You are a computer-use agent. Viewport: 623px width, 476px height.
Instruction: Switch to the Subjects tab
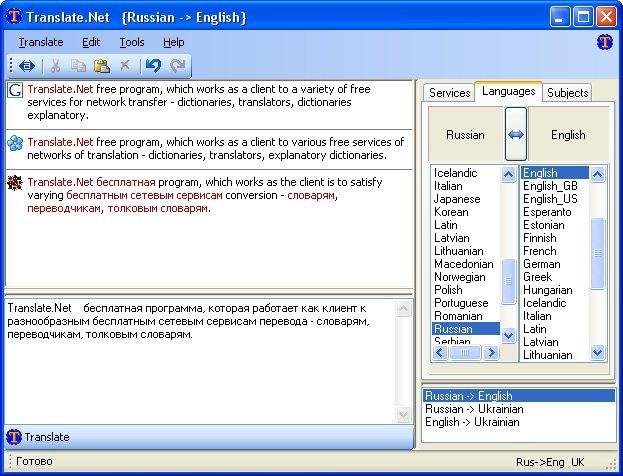[x=567, y=93]
